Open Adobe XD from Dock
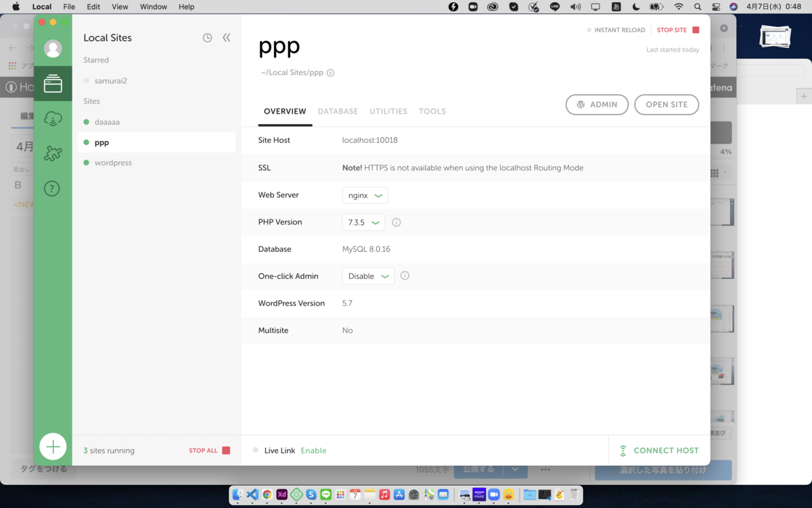The image size is (812, 508). click(x=281, y=495)
